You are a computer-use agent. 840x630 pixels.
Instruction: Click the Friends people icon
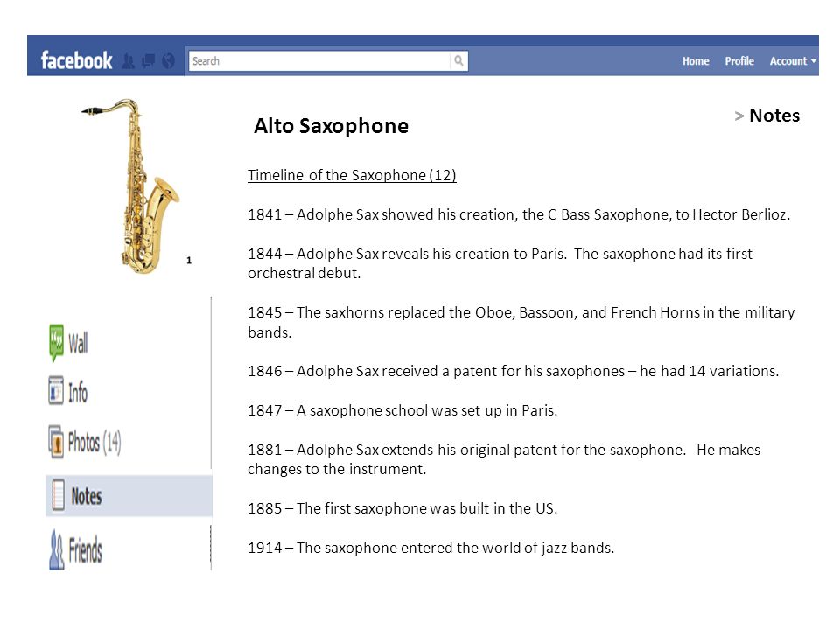coord(56,550)
